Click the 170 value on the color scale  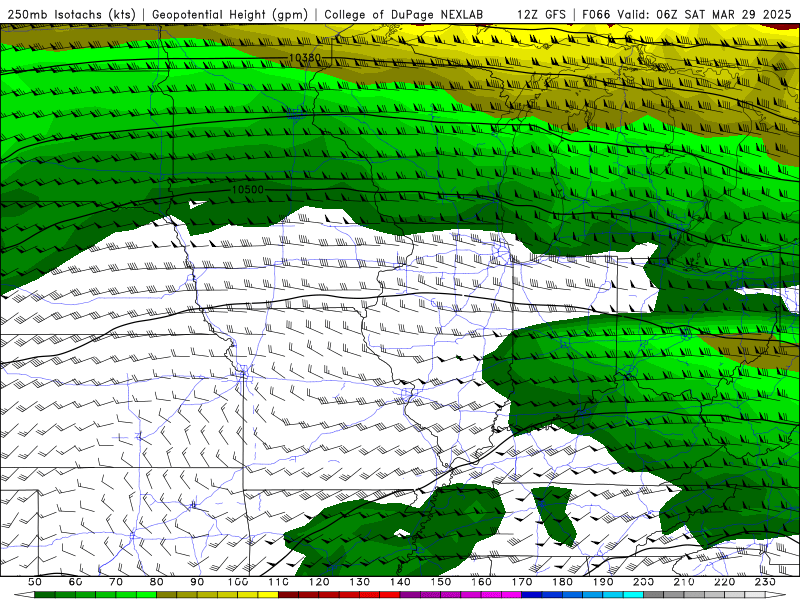click(522, 582)
